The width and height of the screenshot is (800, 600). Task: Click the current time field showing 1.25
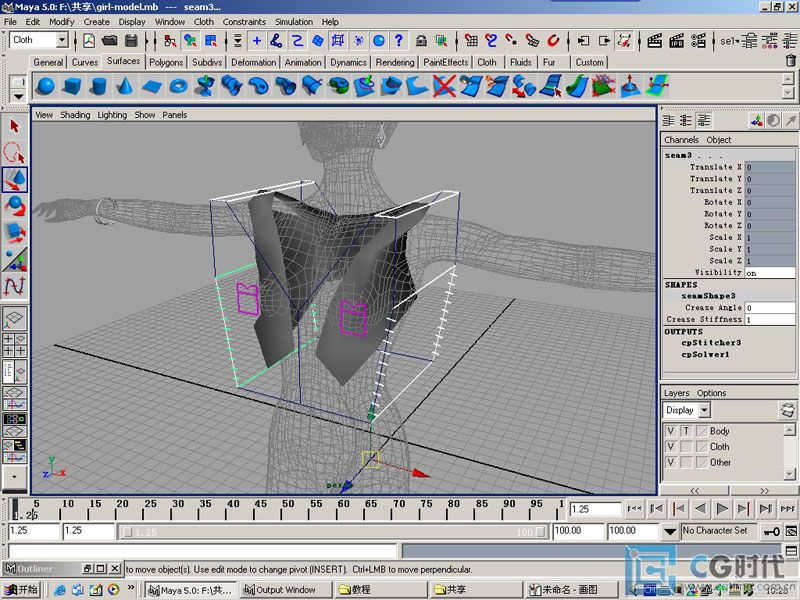point(595,509)
